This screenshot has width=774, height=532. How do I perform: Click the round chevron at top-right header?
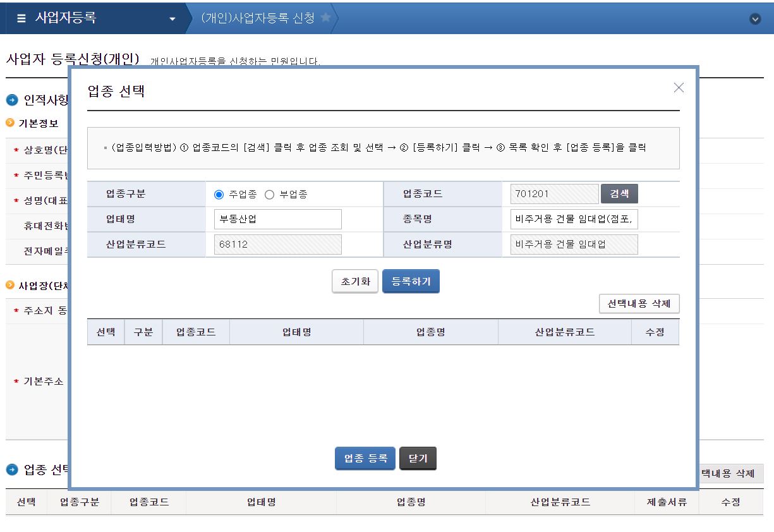[x=755, y=19]
